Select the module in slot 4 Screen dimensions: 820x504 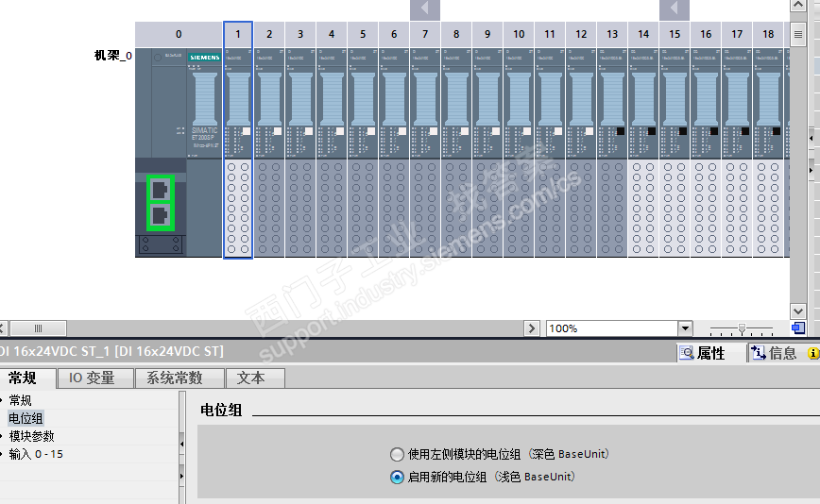pyautogui.click(x=332, y=153)
